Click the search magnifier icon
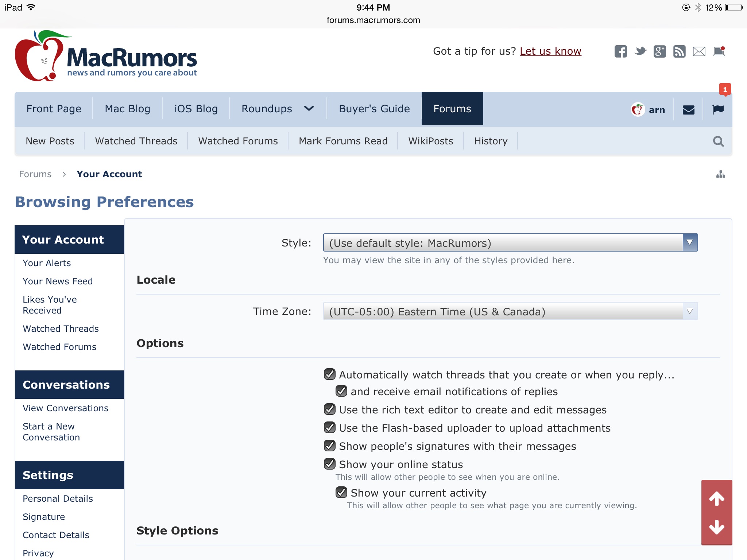Viewport: 747px width, 560px height. point(718,141)
